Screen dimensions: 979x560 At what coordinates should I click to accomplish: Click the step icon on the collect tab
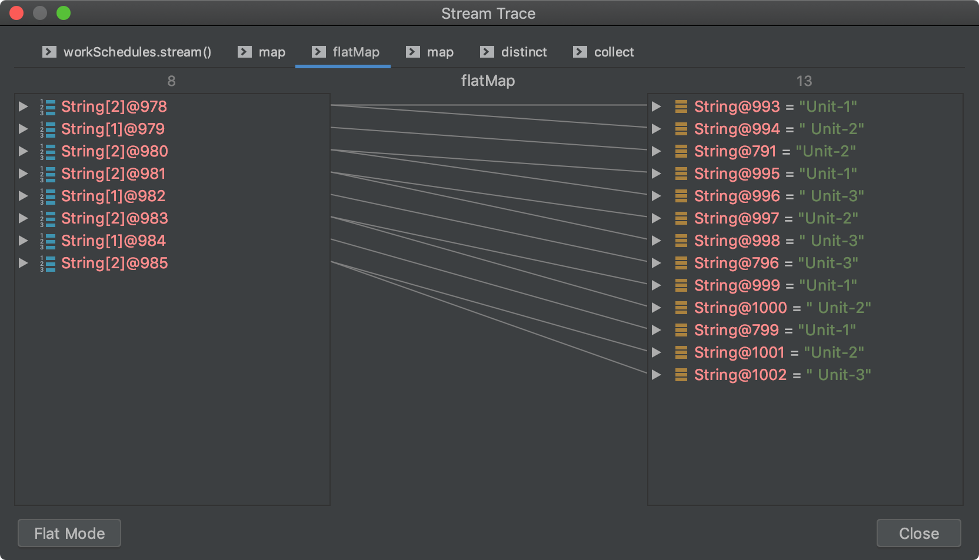580,52
